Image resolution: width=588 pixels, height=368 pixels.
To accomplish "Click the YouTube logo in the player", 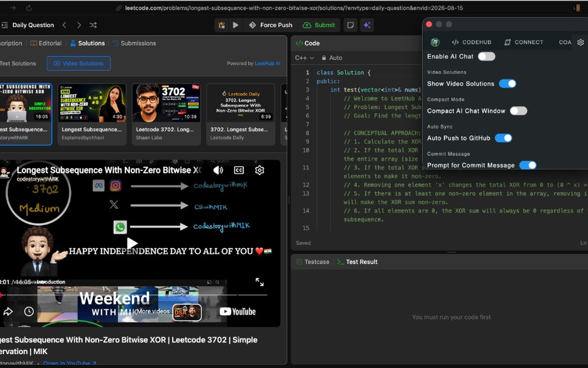I will 237,311.
